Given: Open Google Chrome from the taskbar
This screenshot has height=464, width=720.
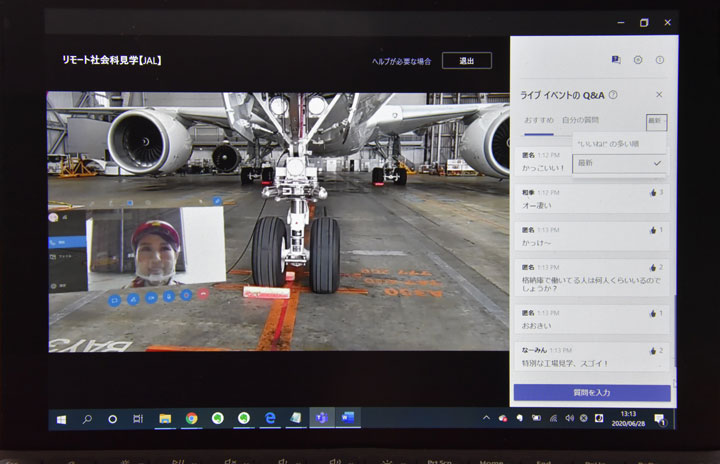Looking at the screenshot, I should [191, 418].
